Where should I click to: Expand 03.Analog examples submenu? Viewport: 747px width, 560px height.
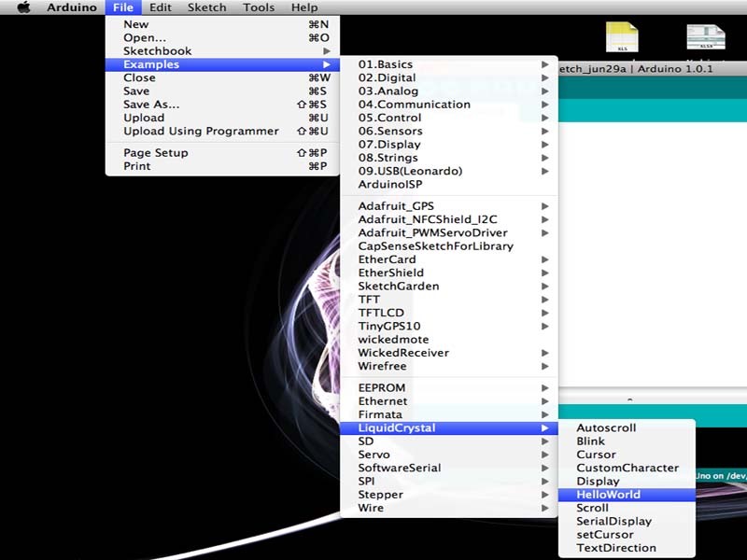coord(449,91)
